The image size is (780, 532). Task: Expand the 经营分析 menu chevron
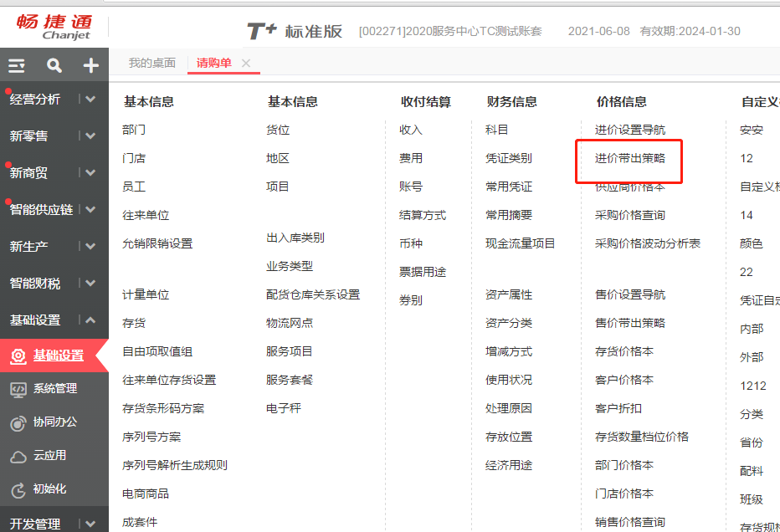[90, 99]
